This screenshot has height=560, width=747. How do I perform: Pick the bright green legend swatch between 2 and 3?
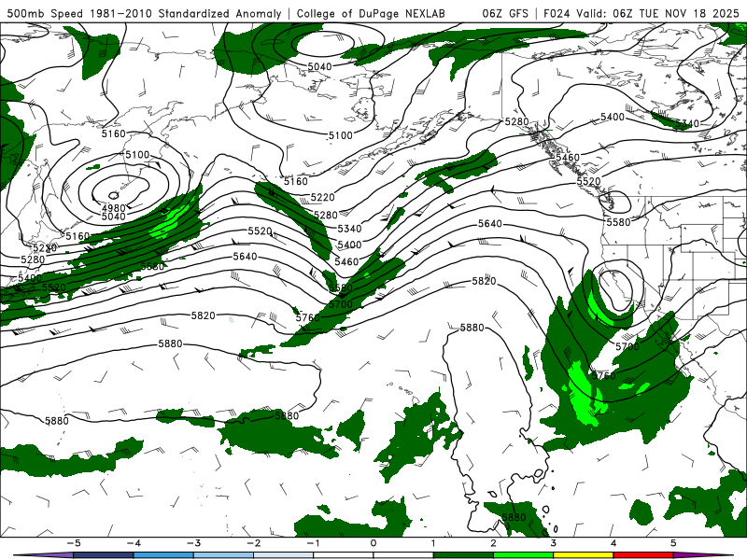(x=524, y=555)
